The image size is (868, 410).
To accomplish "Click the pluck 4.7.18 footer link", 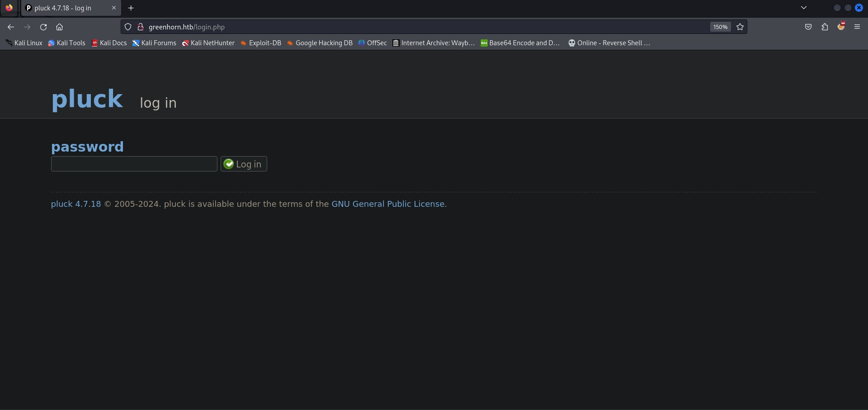I will click(x=76, y=204).
